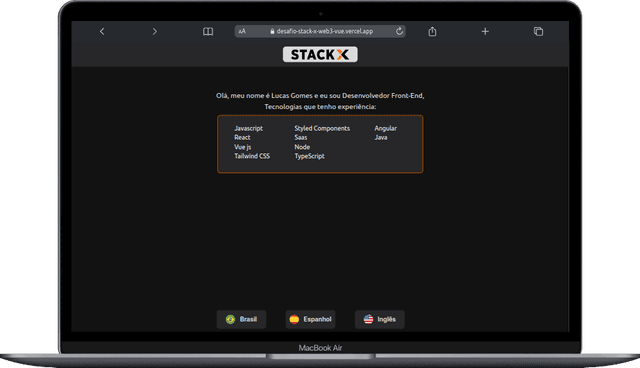
Task: Click the greeting line with Lucas Gomes
Action: point(320,95)
